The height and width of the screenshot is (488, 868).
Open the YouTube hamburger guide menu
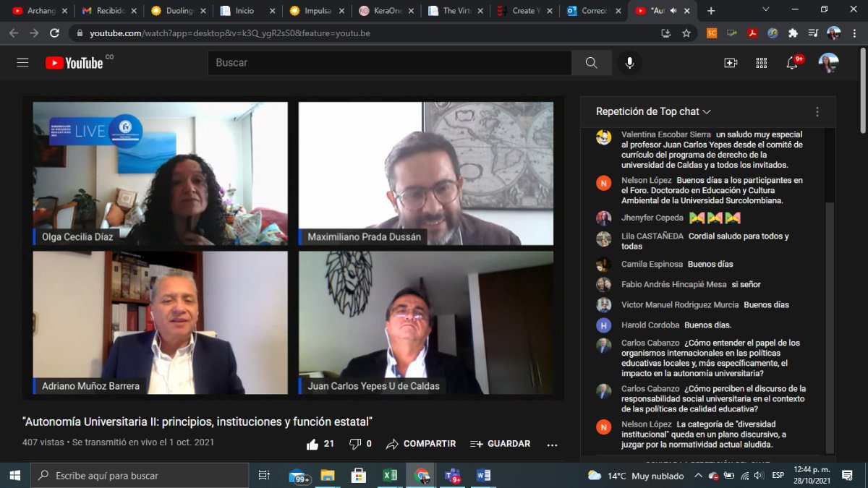tap(22, 63)
